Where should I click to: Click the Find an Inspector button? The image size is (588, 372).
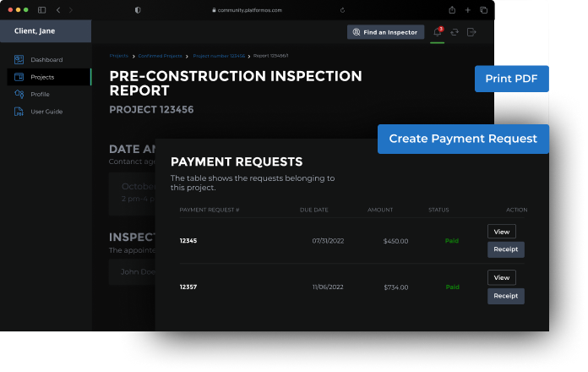385,32
